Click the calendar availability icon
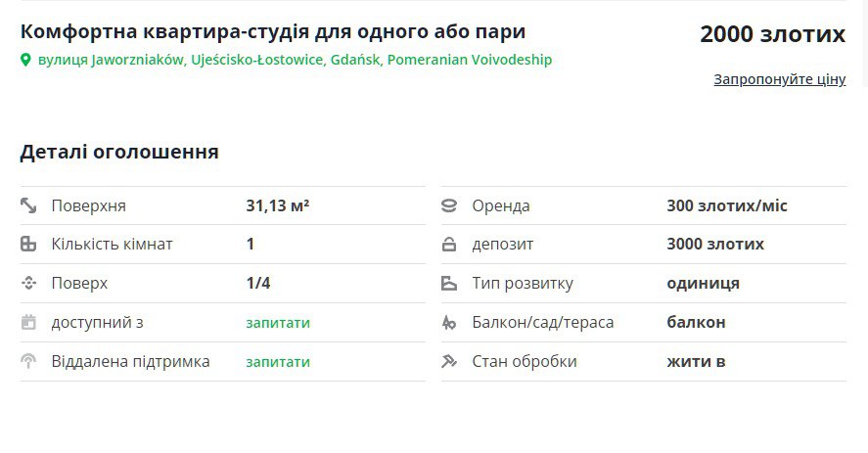This screenshot has height=453, width=868. [x=28, y=322]
